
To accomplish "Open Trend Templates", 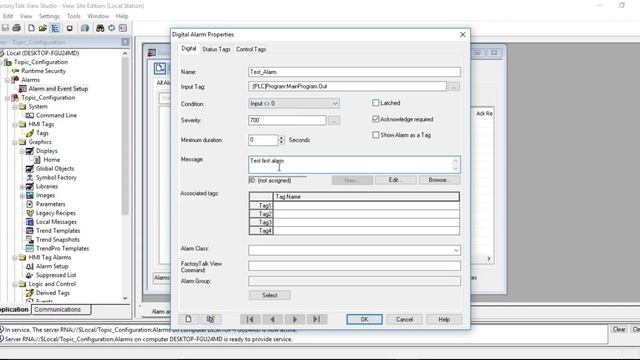I will tap(58, 231).
